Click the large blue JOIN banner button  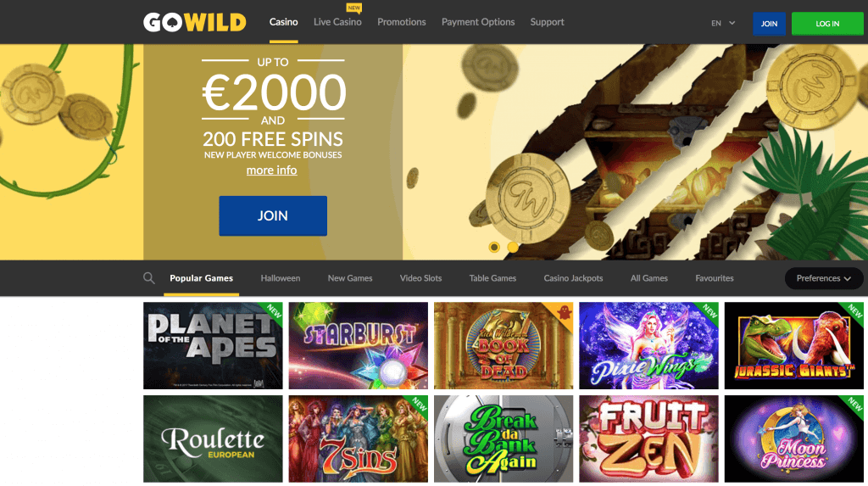(x=273, y=215)
